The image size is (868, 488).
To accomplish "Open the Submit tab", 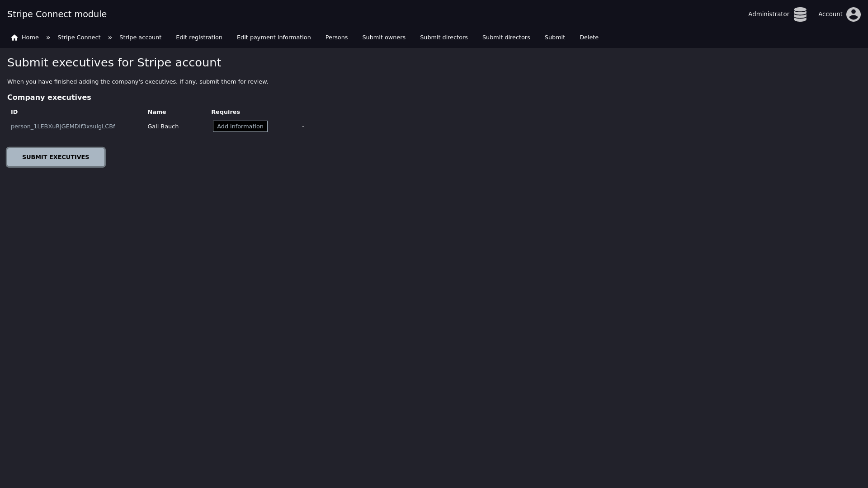I will [555, 38].
